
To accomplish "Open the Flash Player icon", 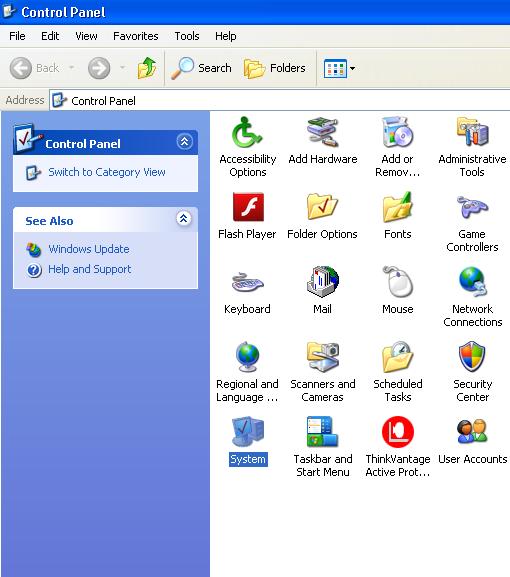I will click(248, 207).
